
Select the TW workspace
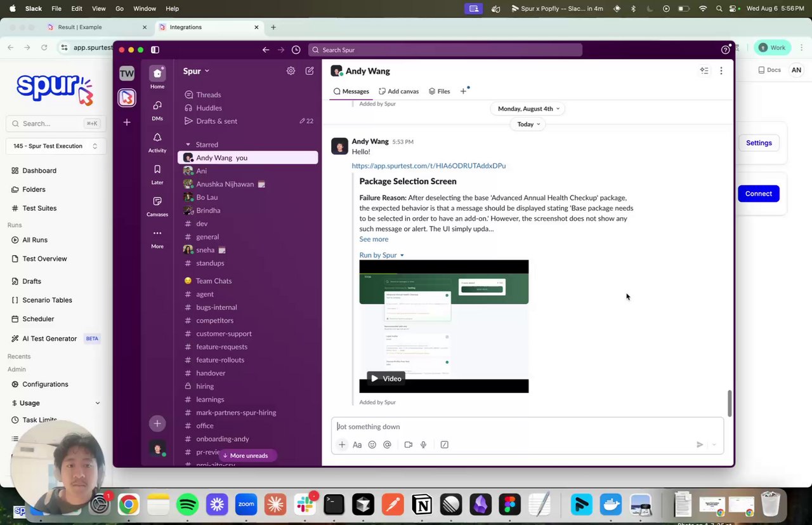(x=127, y=74)
